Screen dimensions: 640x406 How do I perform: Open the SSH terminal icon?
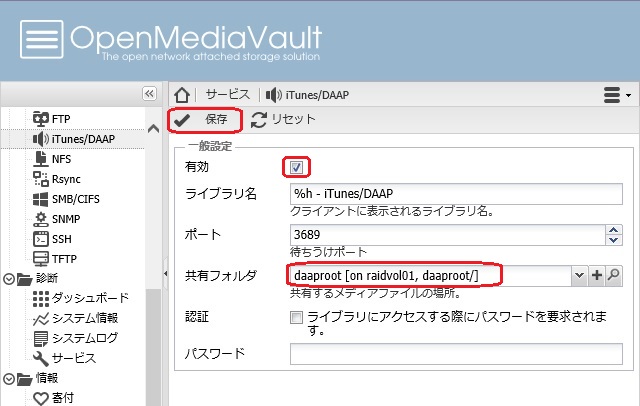(40, 239)
